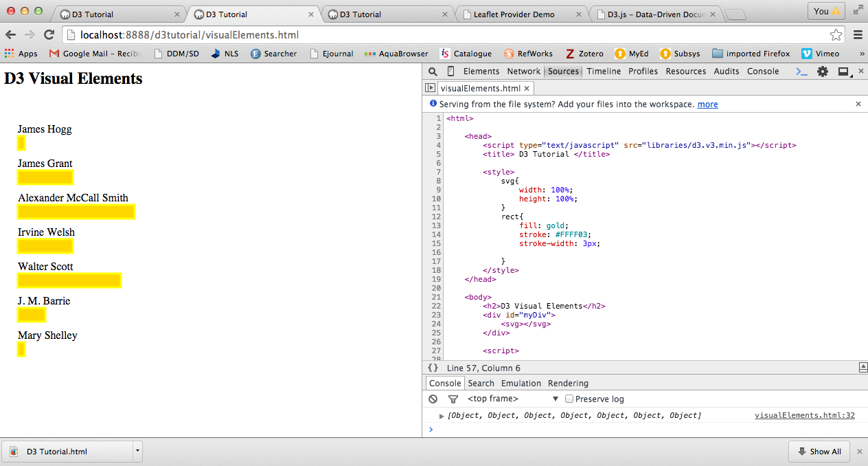Expand the logged Object array
868x466 pixels.
(442, 416)
